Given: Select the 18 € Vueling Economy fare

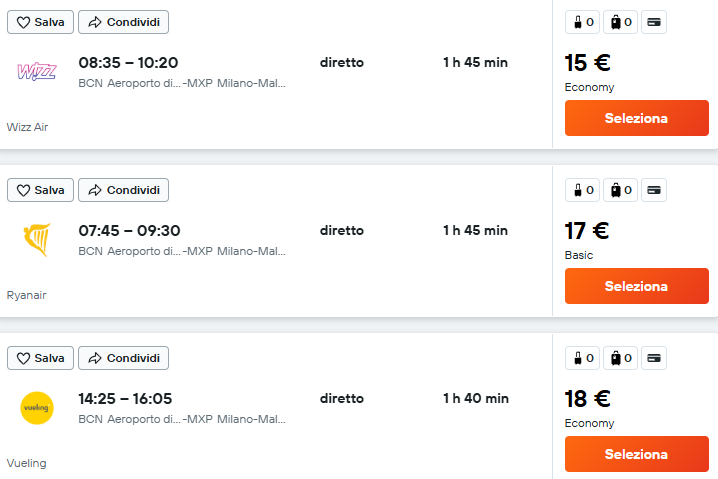Looking at the screenshot, I should point(636,454).
